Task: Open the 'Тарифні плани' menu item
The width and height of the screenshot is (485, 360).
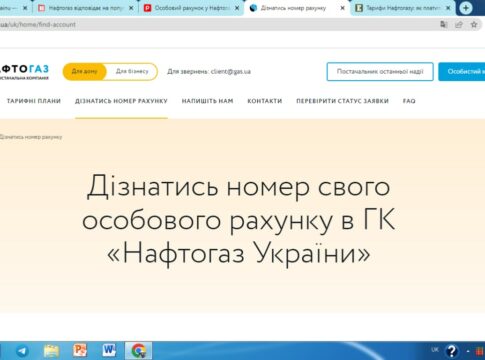Action: tap(34, 101)
